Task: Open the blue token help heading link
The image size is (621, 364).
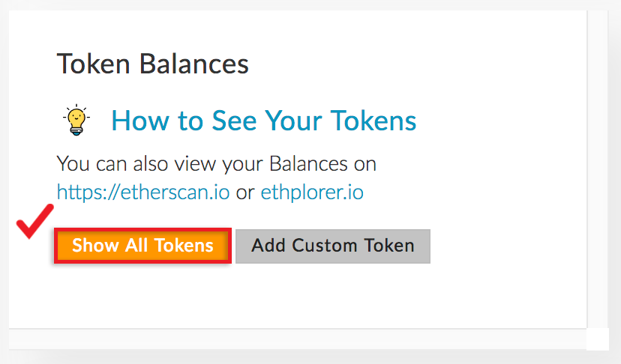Action: (x=263, y=121)
